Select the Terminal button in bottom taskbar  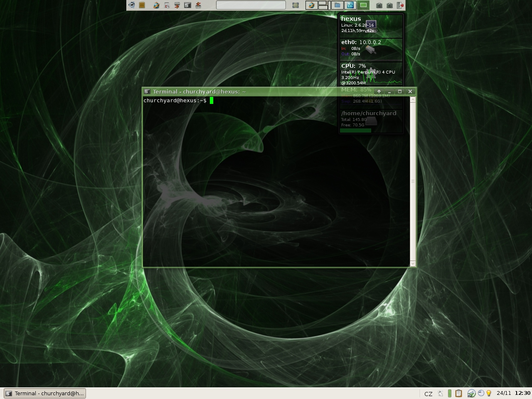[x=45, y=393]
